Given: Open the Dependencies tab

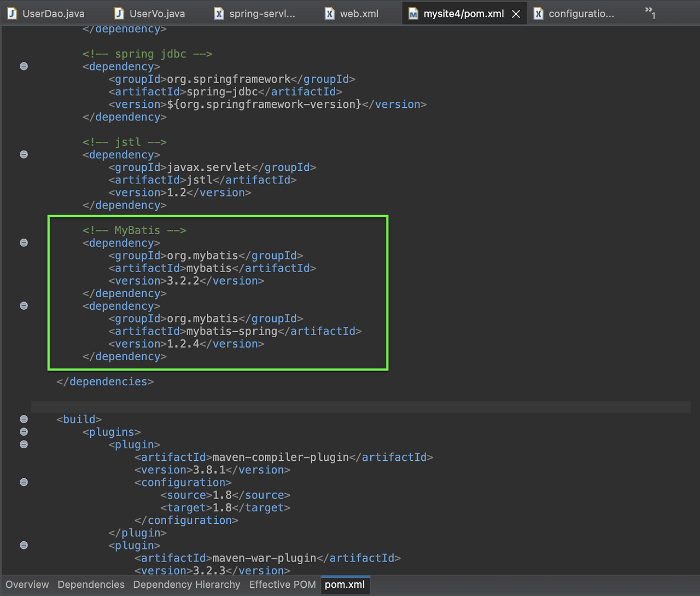Looking at the screenshot, I should (x=91, y=585).
